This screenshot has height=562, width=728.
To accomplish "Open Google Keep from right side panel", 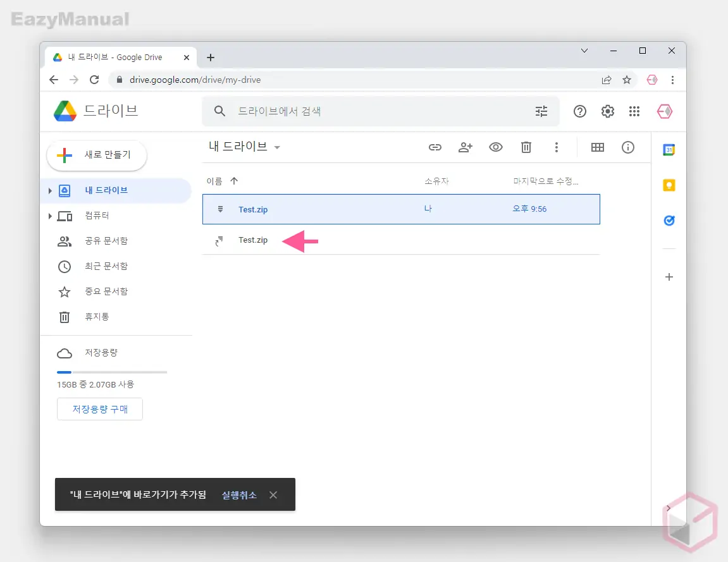I will (x=669, y=185).
